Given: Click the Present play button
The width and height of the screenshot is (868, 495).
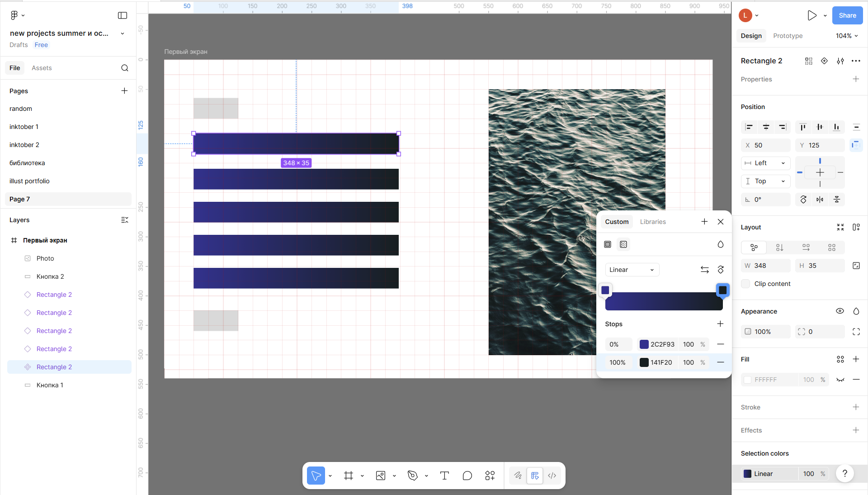Looking at the screenshot, I should pos(812,15).
